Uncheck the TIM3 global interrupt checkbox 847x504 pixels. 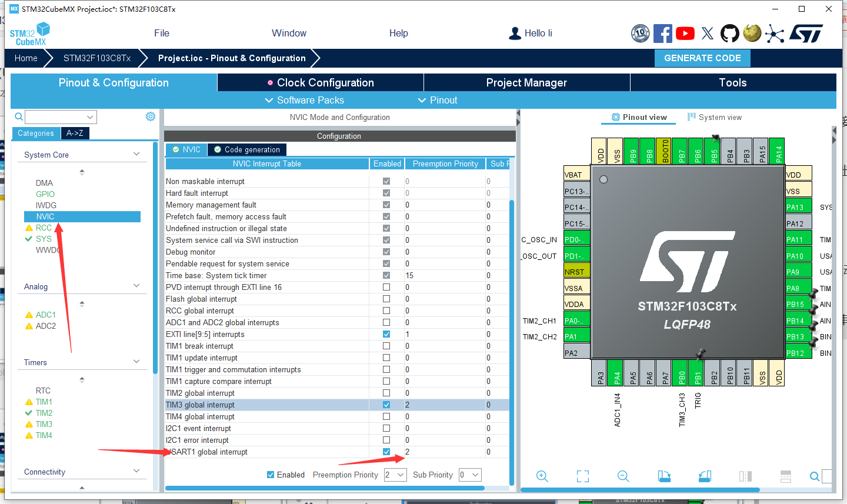[x=386, y=405]
